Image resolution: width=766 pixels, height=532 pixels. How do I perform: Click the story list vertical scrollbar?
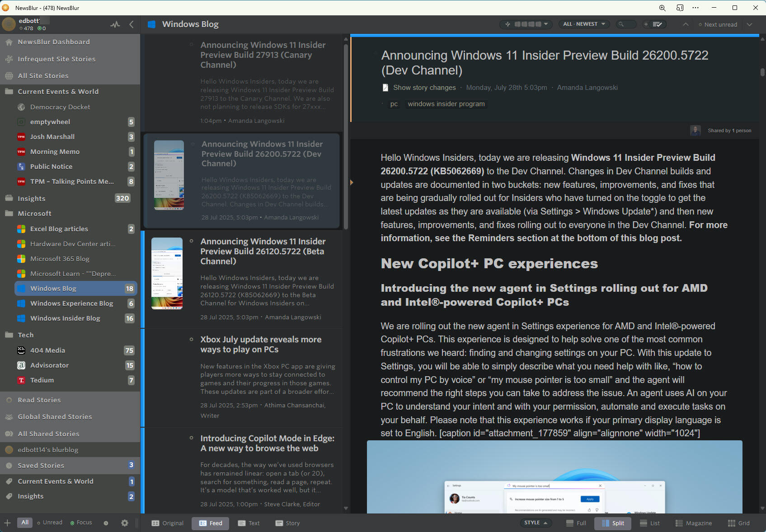[x=346, y=135]
